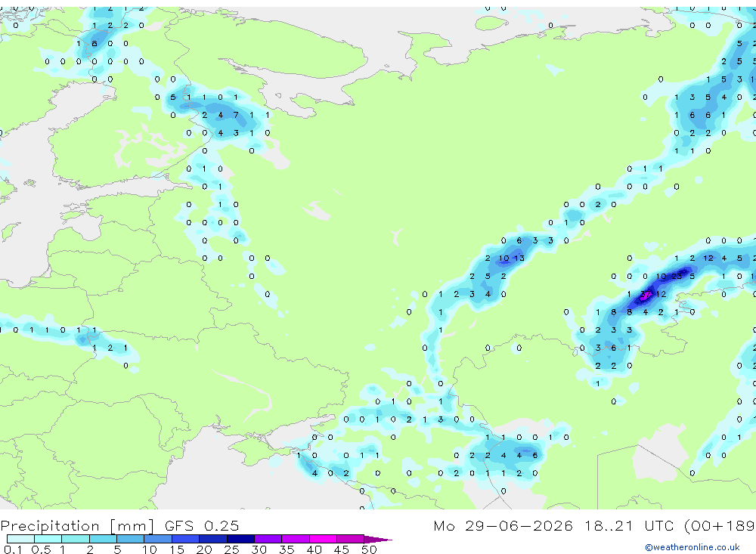This screenshot has height=554, width=756.
Task: Click the legend scale label '50'
Action: coord(369,549)
